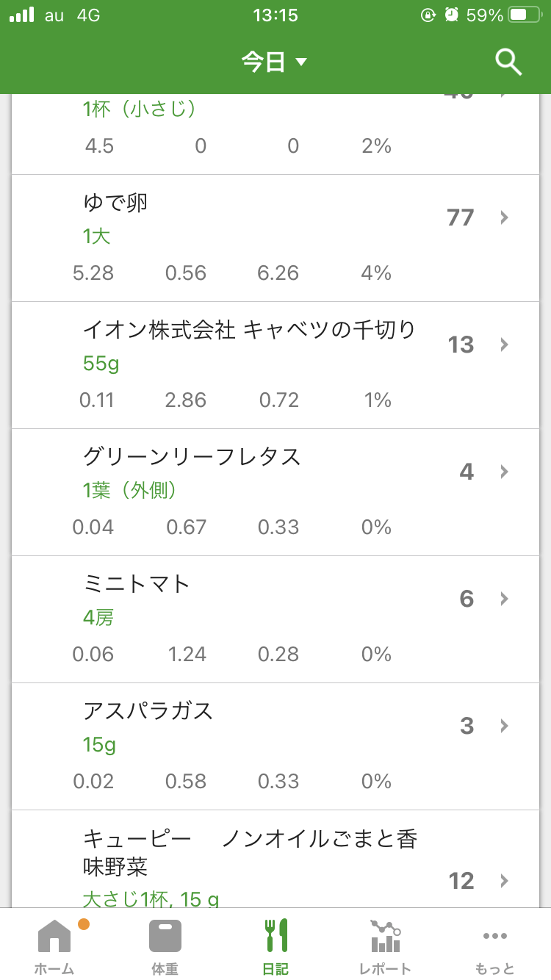The height and width of the screenshot is (980, 551).
Task: Tap the もっと three dots icon
Action: [x=495, y=936]
